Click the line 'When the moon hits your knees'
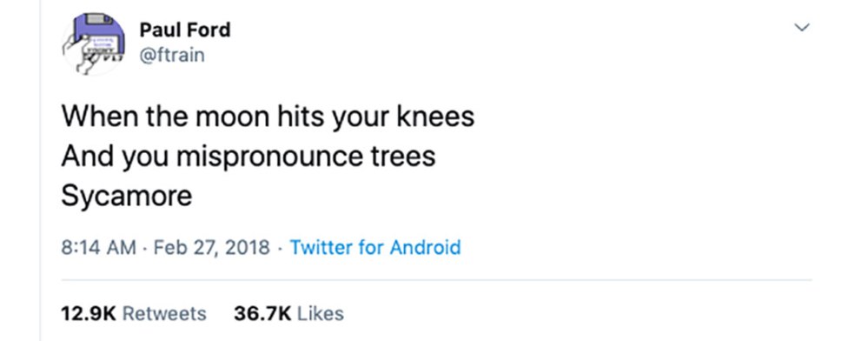Image resolution: width=868 pixels, height=341 pixels. (268, 117)
